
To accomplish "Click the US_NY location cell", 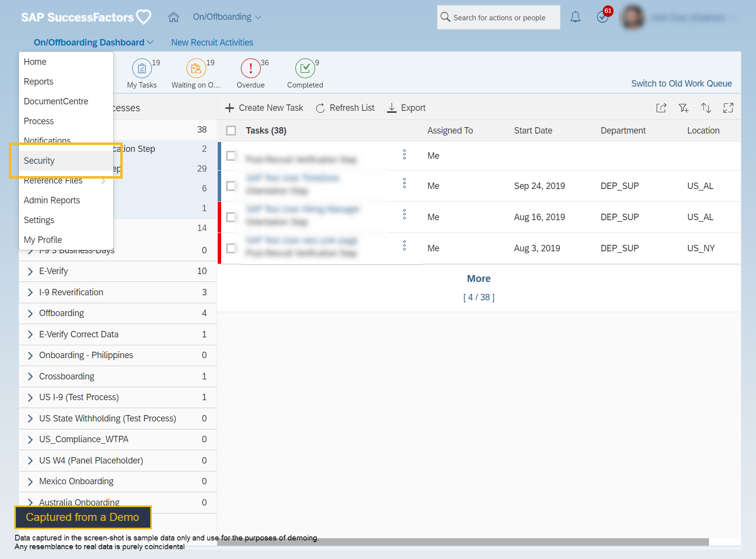I will 701,248.
